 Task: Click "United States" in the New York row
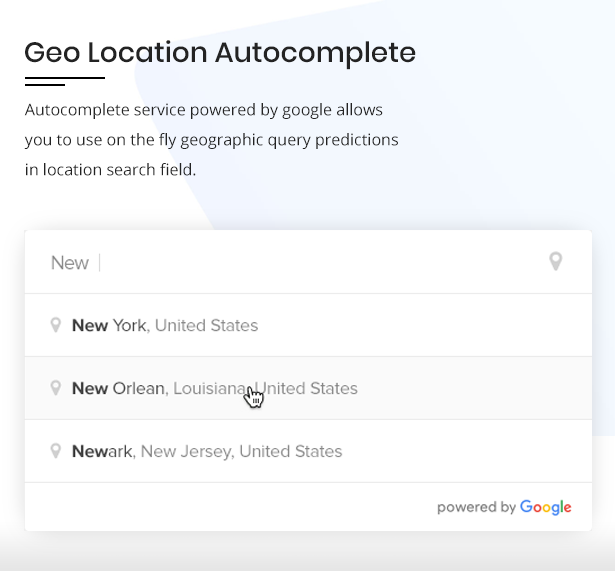(x=206, y=325)
